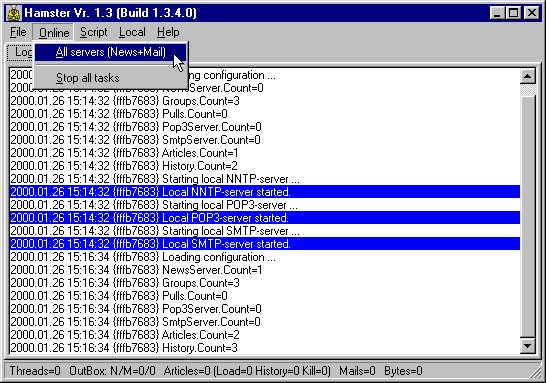Select log line 'Local POP3-server started.'

(265, 218)
